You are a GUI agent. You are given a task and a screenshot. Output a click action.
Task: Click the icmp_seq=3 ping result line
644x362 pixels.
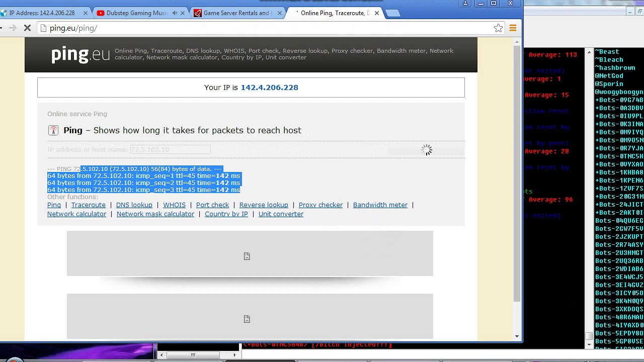coord(144,190)
